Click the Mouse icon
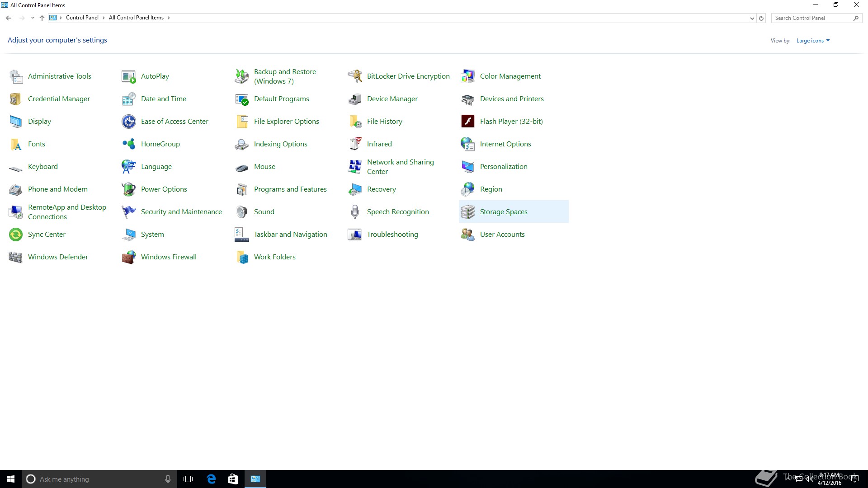The image size is (868, 488). (x=242, y=168)
